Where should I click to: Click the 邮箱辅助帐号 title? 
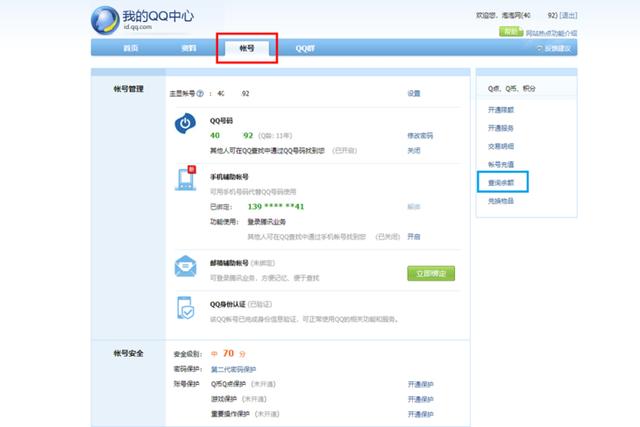coord(229,263)
